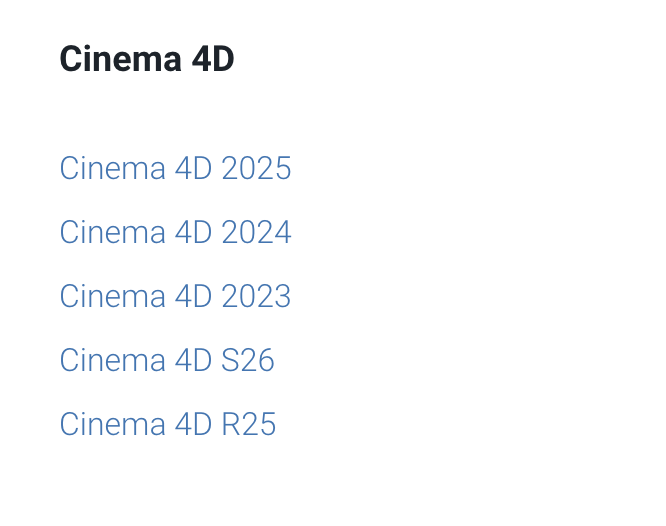Screen dimensions: 666x526
Task: Visit the 2023 release documentation
Action: 175,296
